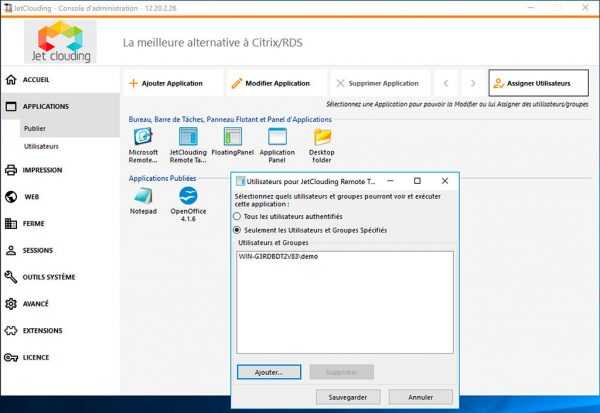Open the Avancé section
Screen dimensions: 600x413
point(36,304)
